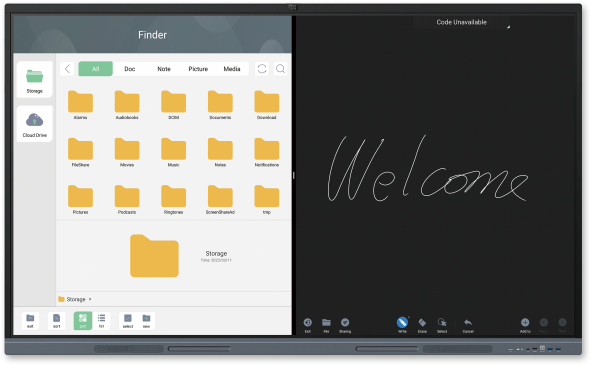Switch Finder to grid view
Image resolution: width=591 pixels, height=365 pixels.
click(83, 321)
